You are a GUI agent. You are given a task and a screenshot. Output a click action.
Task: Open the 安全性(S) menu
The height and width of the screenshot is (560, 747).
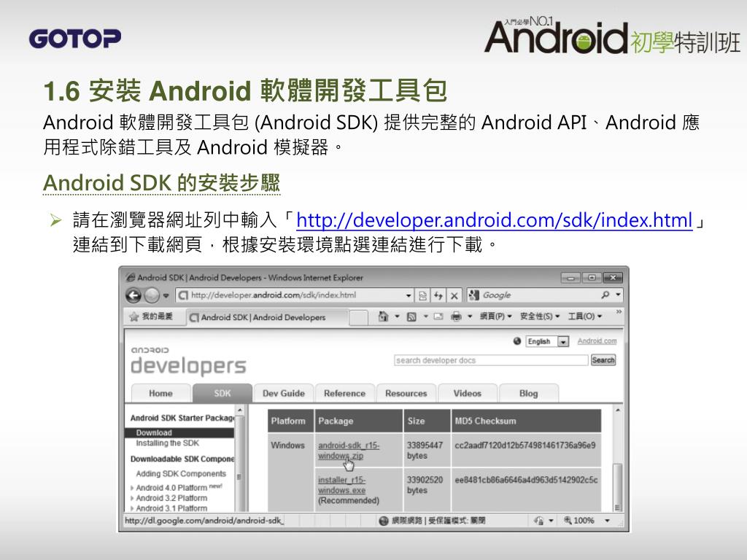point(540,316)
